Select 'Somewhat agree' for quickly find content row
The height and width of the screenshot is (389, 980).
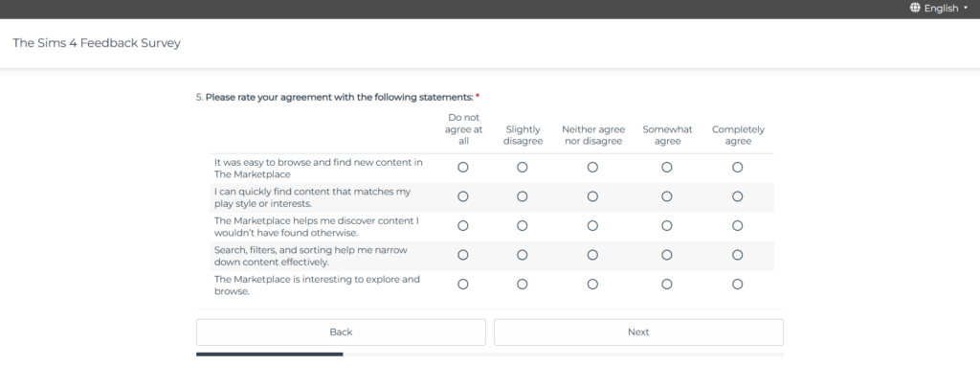[x=667, y=196]
